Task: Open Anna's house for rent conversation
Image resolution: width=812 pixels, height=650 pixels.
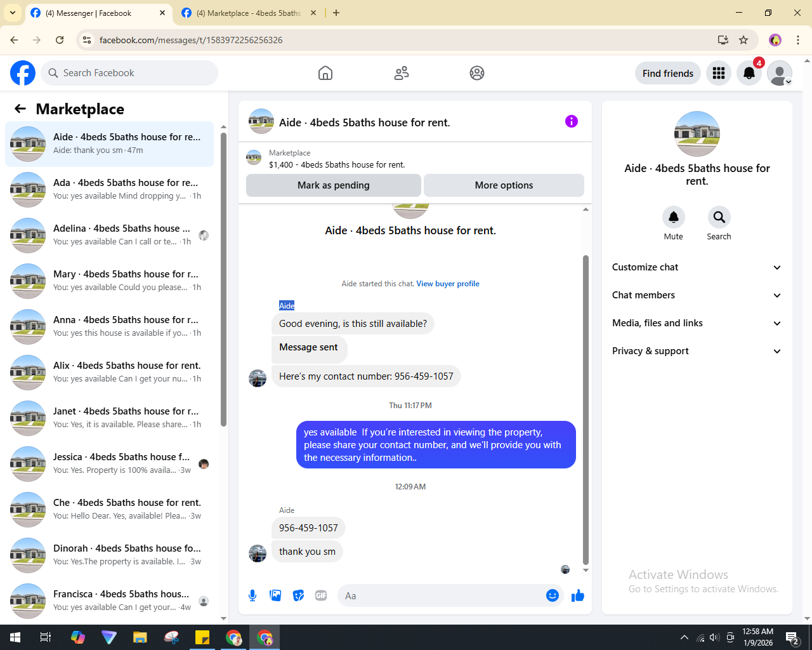Action: (x=109, y=327)
